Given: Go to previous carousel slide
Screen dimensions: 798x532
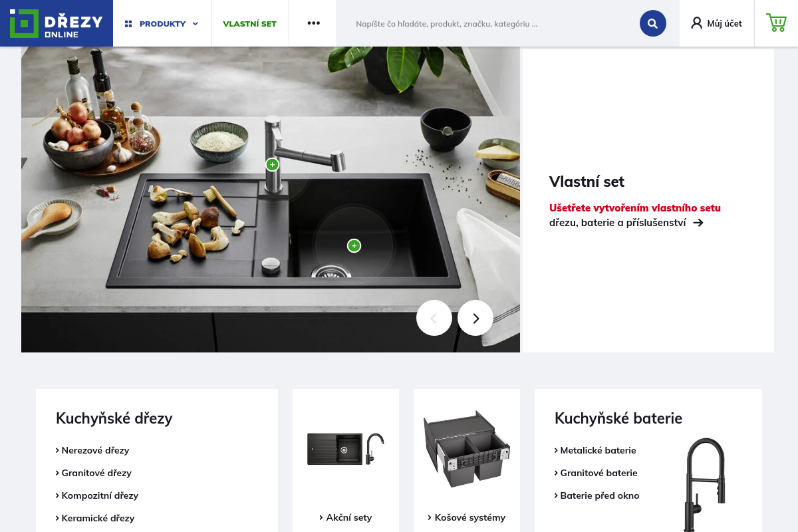Looking at the screenshot, I should (434, 318).
